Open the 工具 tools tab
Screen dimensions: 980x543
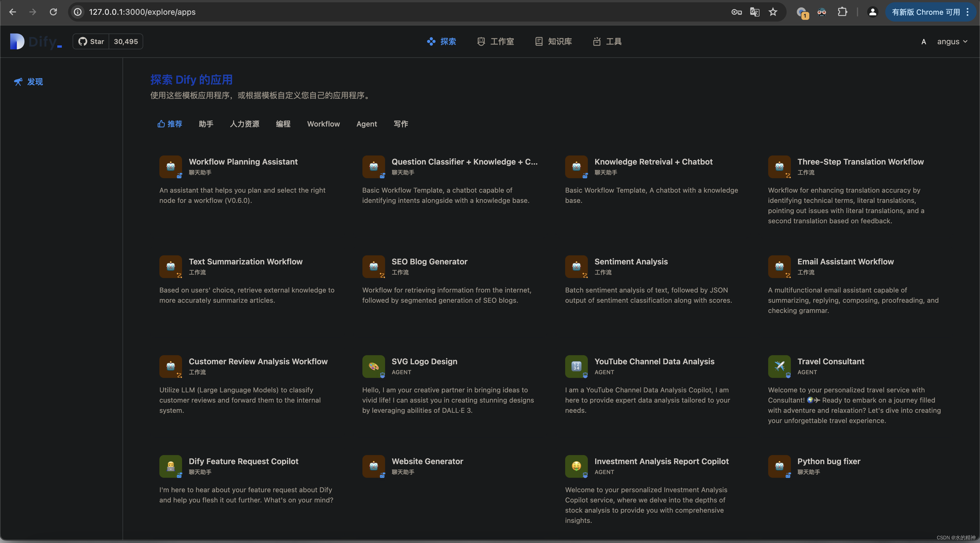[607, 41]
